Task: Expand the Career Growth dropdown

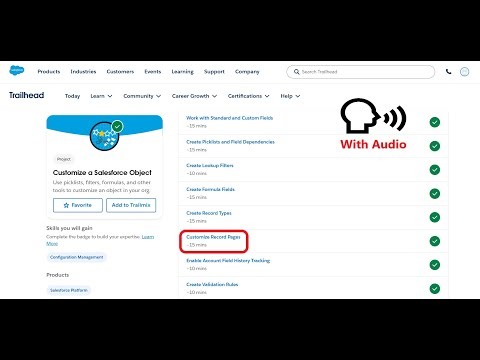Action: click(194, 96)
